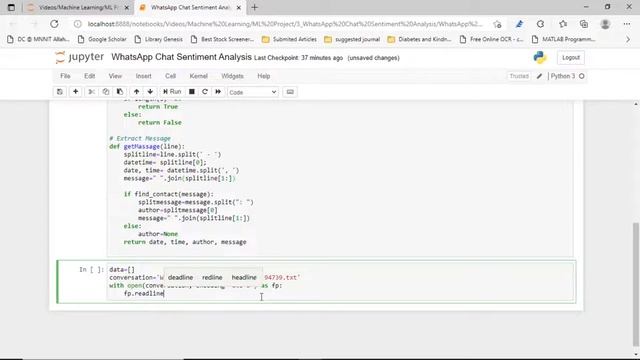Save notebook with the floppy disk icon
Viewport: 640px width, 360px height.
point(60,92)
